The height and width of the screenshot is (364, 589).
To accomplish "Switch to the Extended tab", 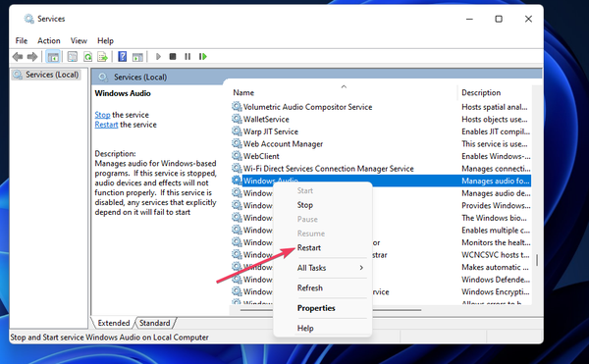I will [x=114, y=323].
